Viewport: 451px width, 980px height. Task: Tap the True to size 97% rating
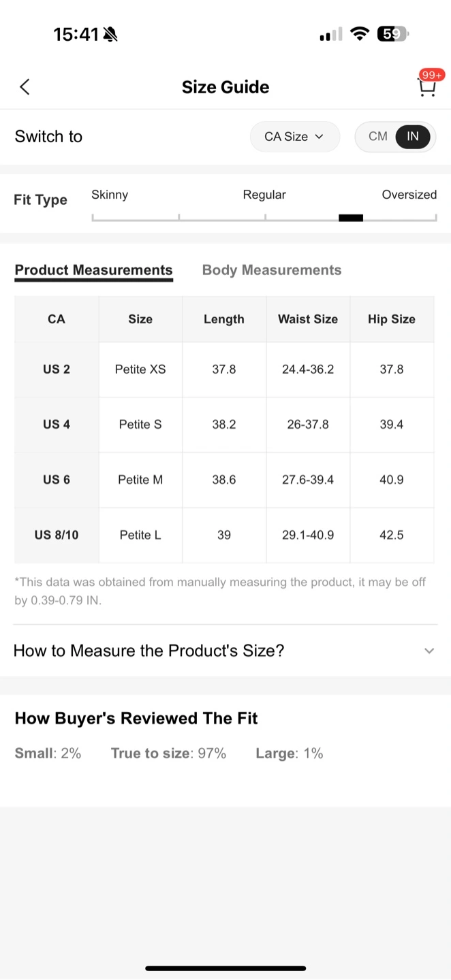168,753
